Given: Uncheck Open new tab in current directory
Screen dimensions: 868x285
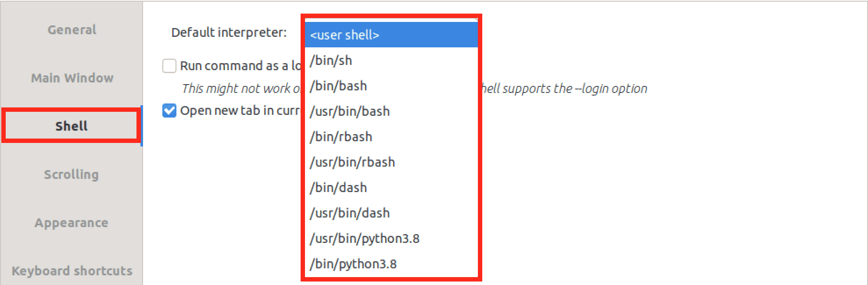Looking at the screenshot, I should click(169, 110).
